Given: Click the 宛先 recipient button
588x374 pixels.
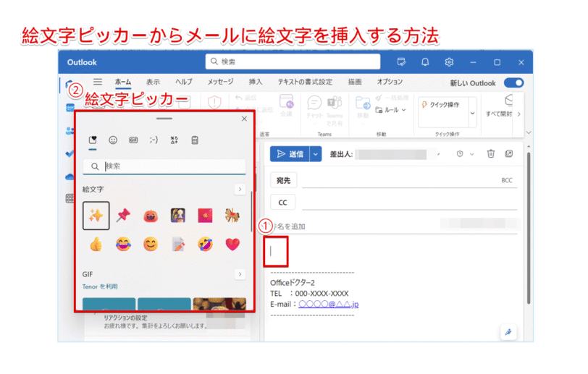Looking at the screenshot, I should point(284,181).
